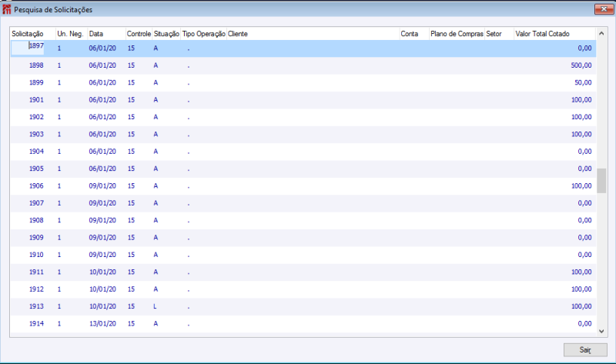Click date 13/01/20 in row 1914
The image size is (616, 364).
pos(102,324)
